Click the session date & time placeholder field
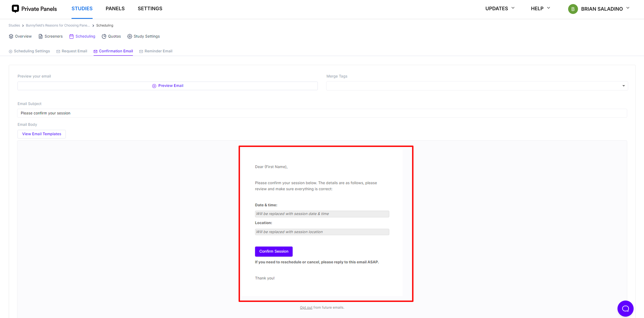 coord(322,214)
